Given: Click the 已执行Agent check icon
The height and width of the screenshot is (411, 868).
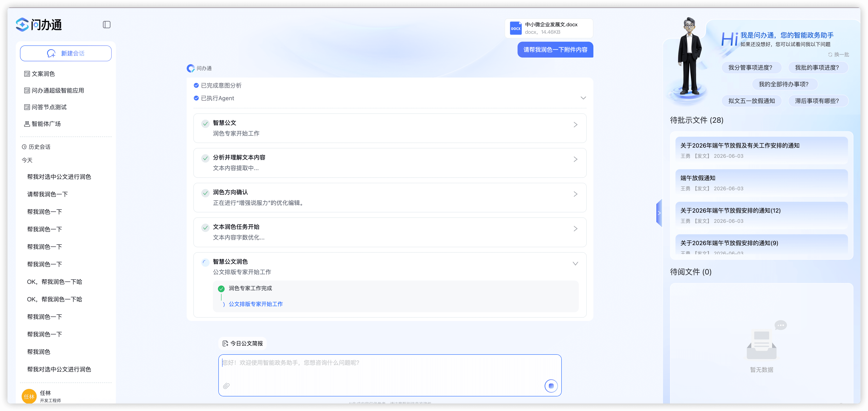Looking at the screenshot, I should coord(196,98).
